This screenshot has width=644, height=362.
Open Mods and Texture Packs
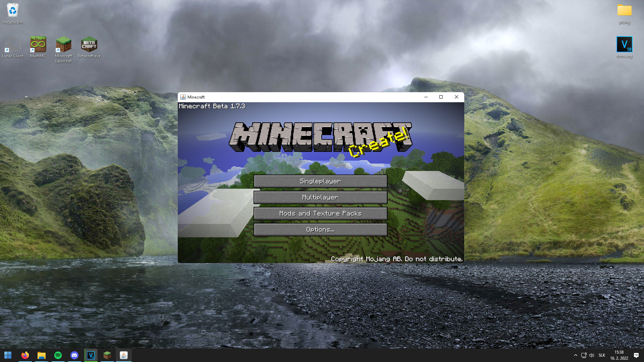tap(320, 214)
